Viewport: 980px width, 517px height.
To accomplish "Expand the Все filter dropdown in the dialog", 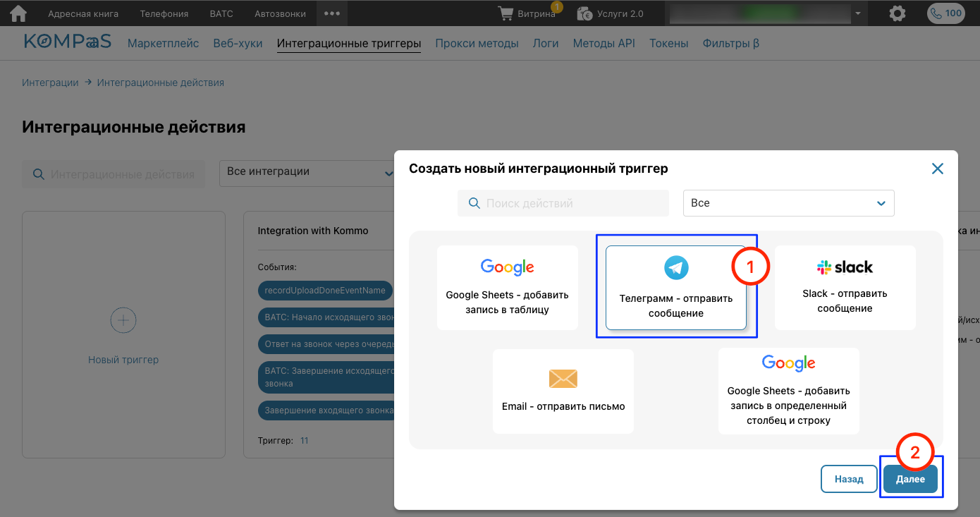I will click(789, 202).
